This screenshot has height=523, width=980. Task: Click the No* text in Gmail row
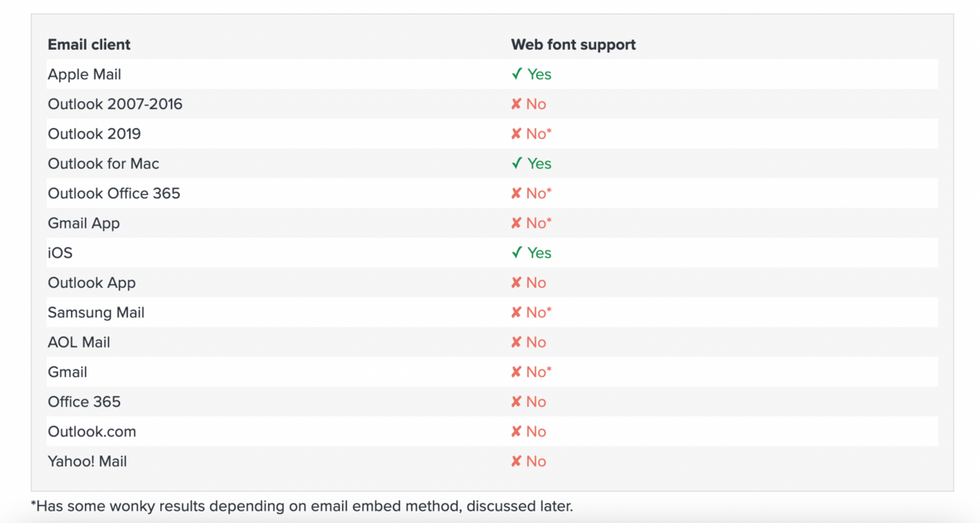[539, 372]
